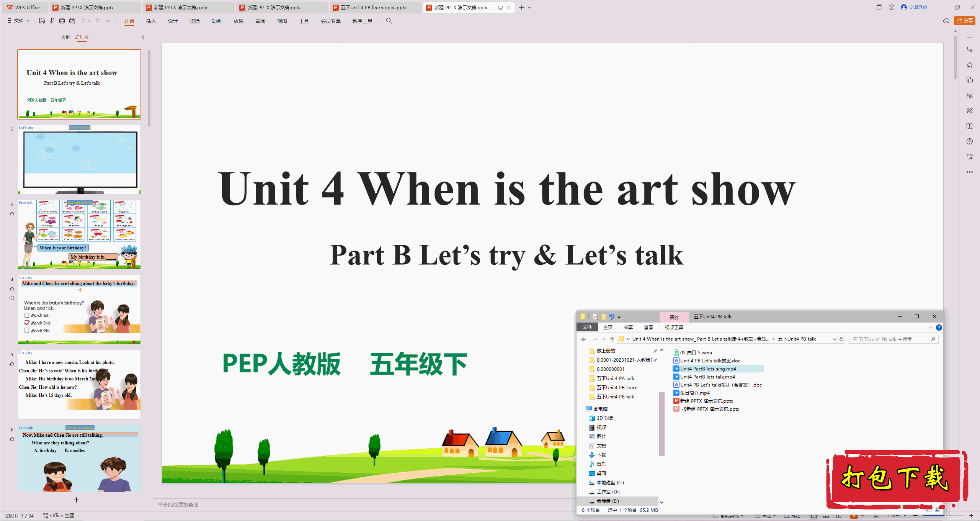Viewport: 980px width, 521px height.
Task: Open print preview icon in WPS toolbar
Action: click(x=72, y=21)
